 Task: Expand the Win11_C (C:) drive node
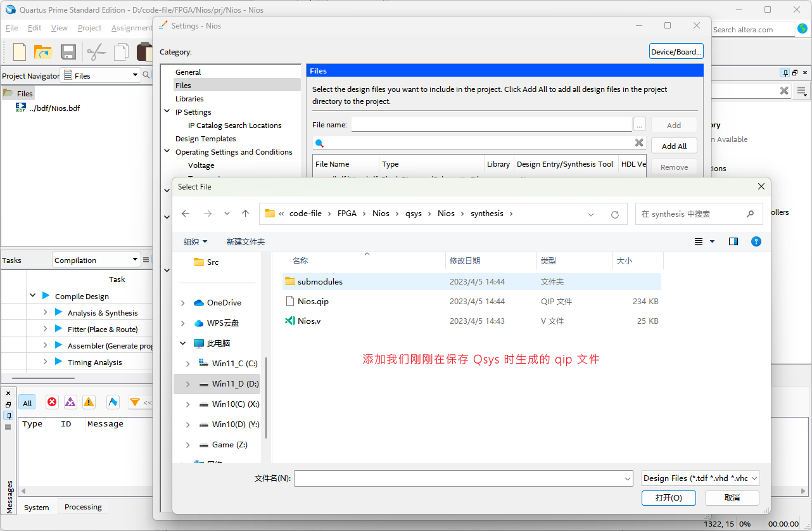pyautogui.click(x=187, y=364)
